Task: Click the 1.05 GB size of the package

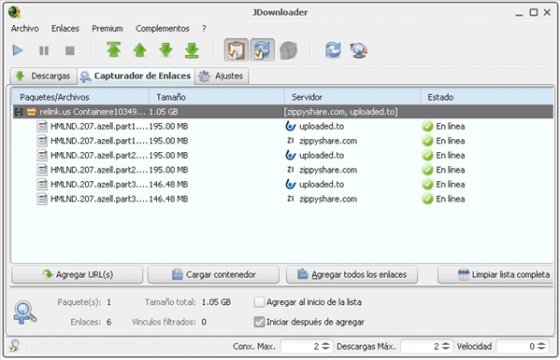Action: click(x=164, y=112)
